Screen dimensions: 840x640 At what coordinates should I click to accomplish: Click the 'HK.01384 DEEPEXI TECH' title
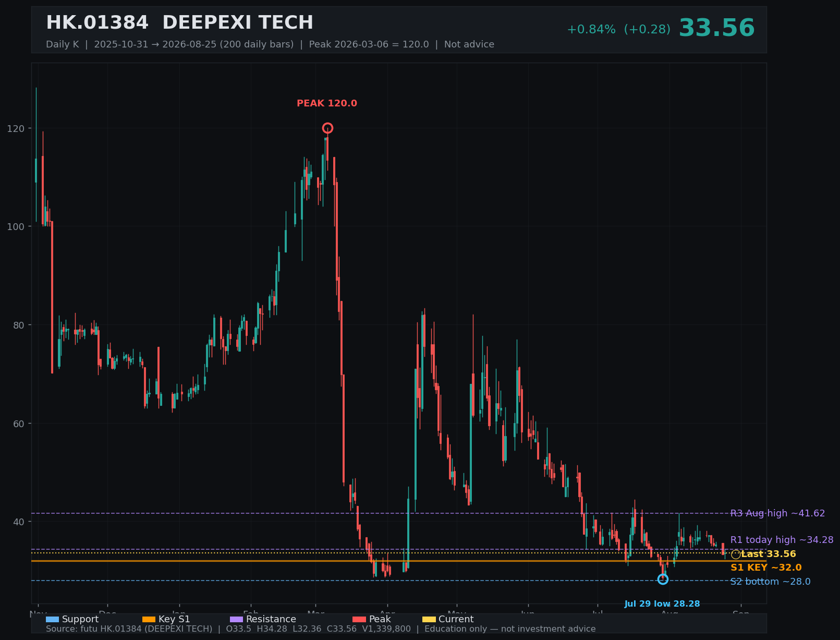(179, 23)
